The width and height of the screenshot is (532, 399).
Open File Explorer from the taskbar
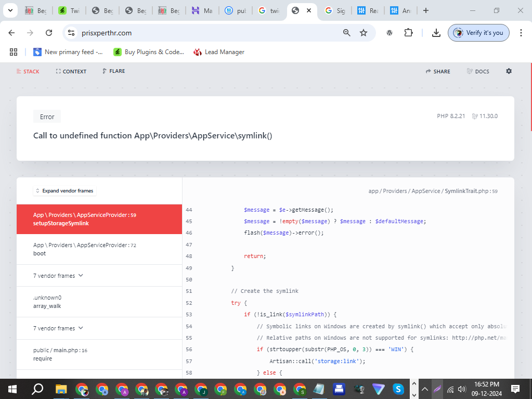tap(61, 389)
